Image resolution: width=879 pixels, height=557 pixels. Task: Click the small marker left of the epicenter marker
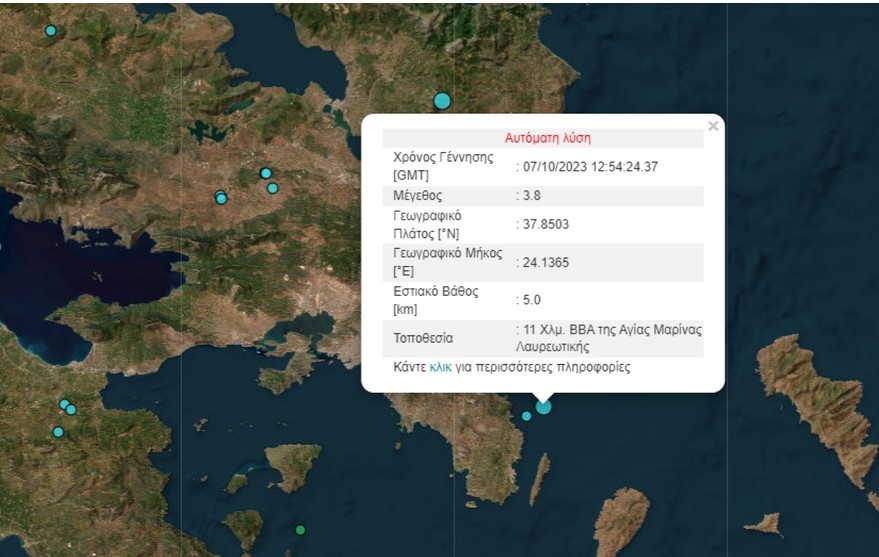point(526,416)
